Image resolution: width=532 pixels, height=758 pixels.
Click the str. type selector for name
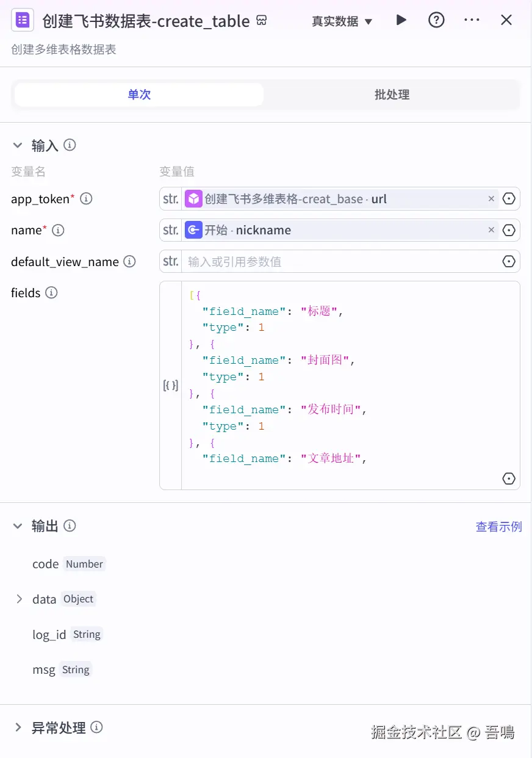(171, 230)
